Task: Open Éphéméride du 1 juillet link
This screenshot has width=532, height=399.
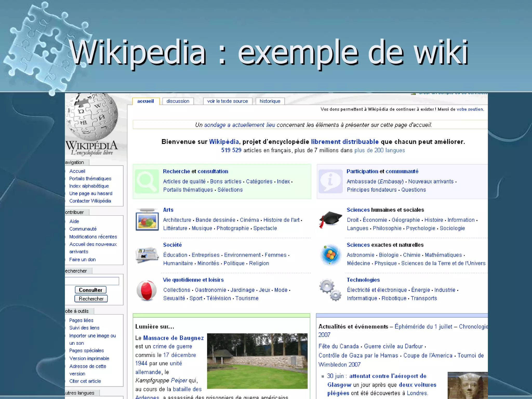Action: click(x=423, y=327)
